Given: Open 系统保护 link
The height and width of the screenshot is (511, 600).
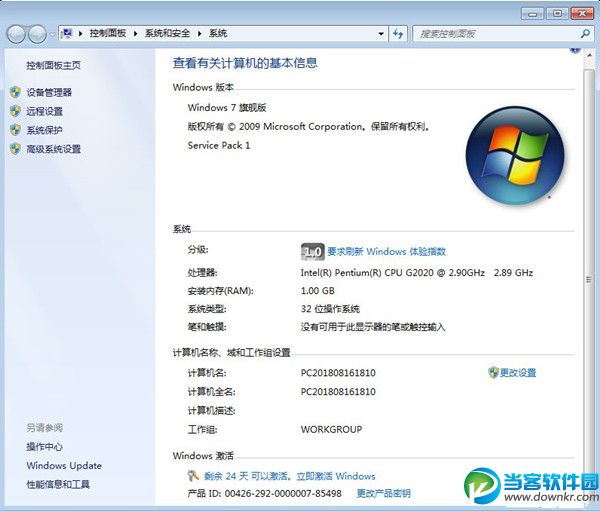Looking at the screenshot, I should (44, 130).
